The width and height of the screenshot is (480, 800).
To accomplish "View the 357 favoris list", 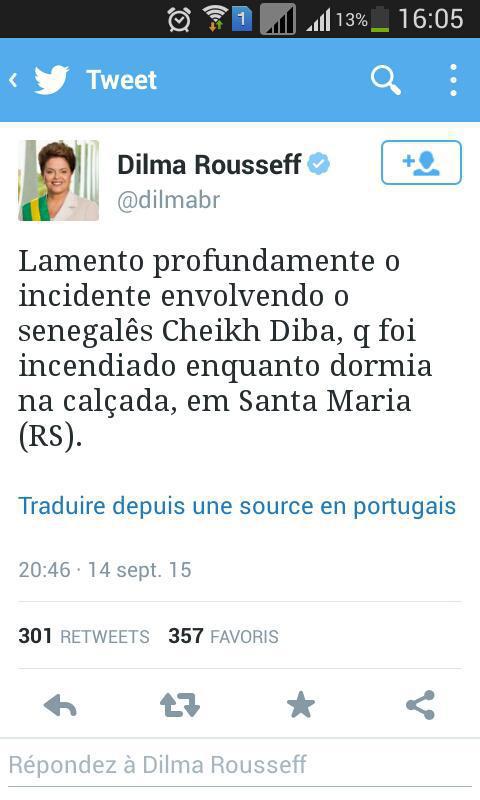I will click(223, 636).
